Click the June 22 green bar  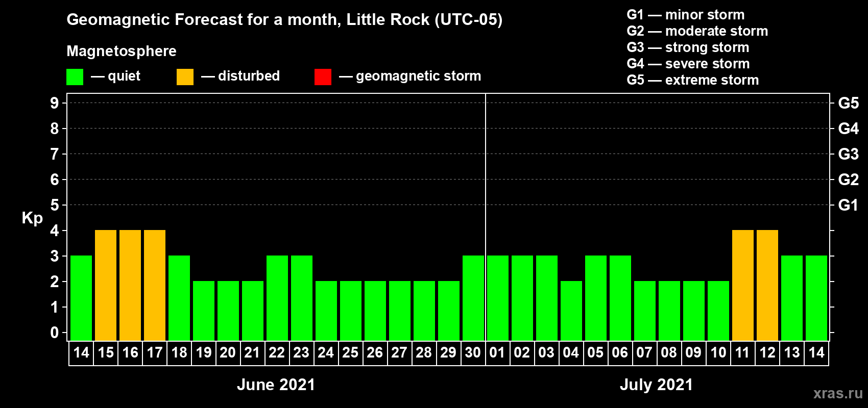point(277,298)
